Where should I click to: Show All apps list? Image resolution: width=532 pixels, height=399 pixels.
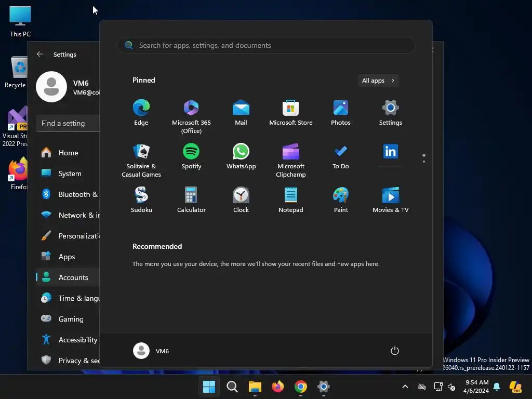pyautogui.click(x=378, y=81)
